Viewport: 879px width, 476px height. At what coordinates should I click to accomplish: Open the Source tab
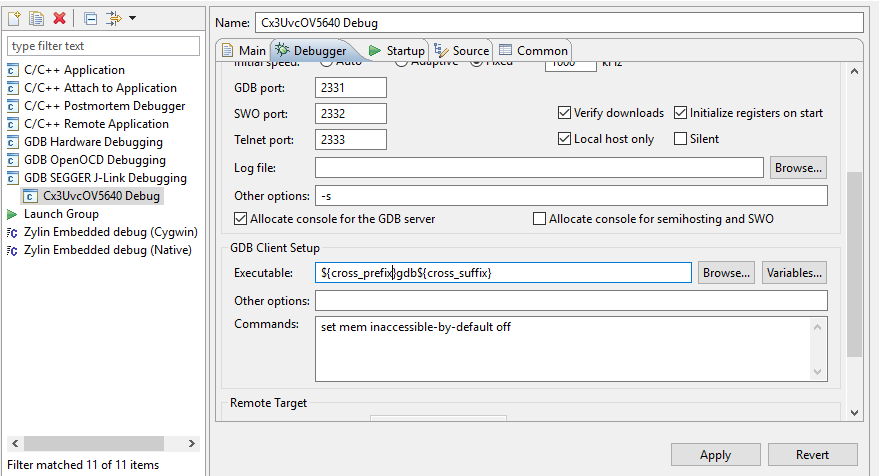(x=461, y=50)
